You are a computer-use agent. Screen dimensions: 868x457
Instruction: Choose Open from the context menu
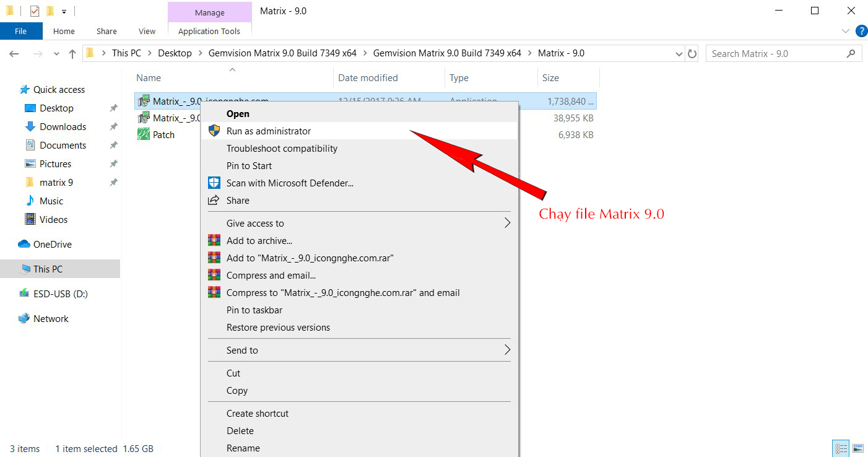(x=359, y=114)
